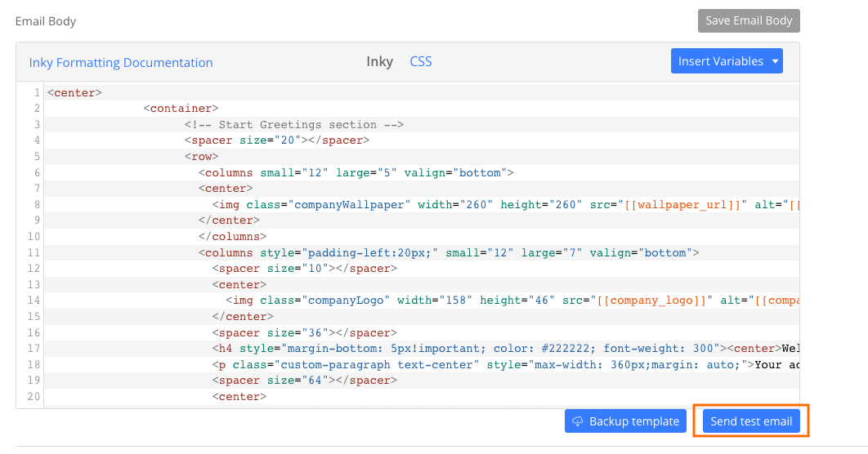Screen dimensions: 868x454
Task: Switch to the CSS tab
Action: pos(421,61)
